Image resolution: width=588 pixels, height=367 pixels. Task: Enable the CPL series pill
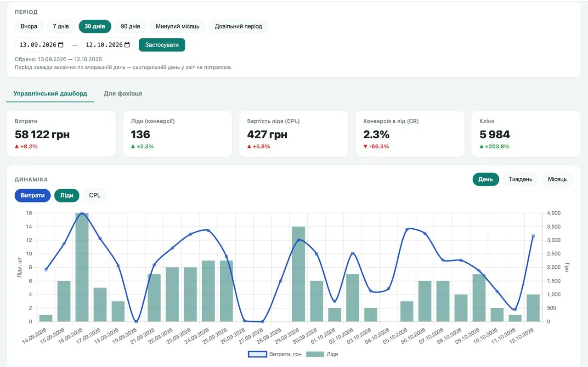coord(95,195)
